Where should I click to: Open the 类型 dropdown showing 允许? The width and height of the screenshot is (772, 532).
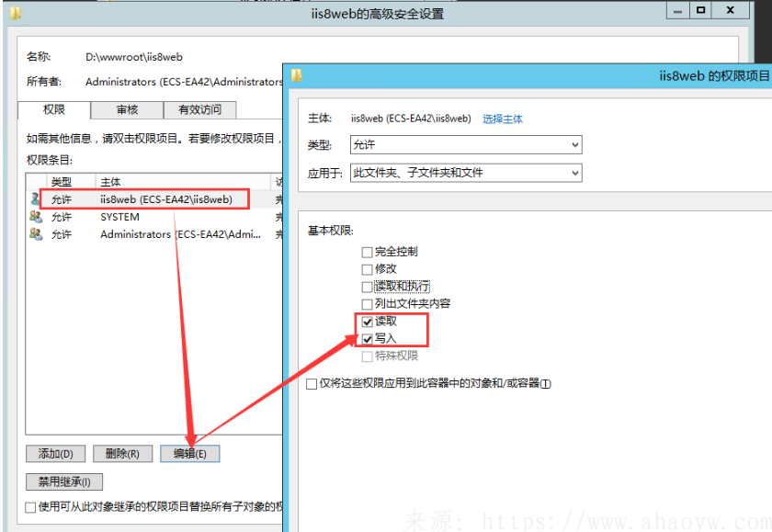466,145
